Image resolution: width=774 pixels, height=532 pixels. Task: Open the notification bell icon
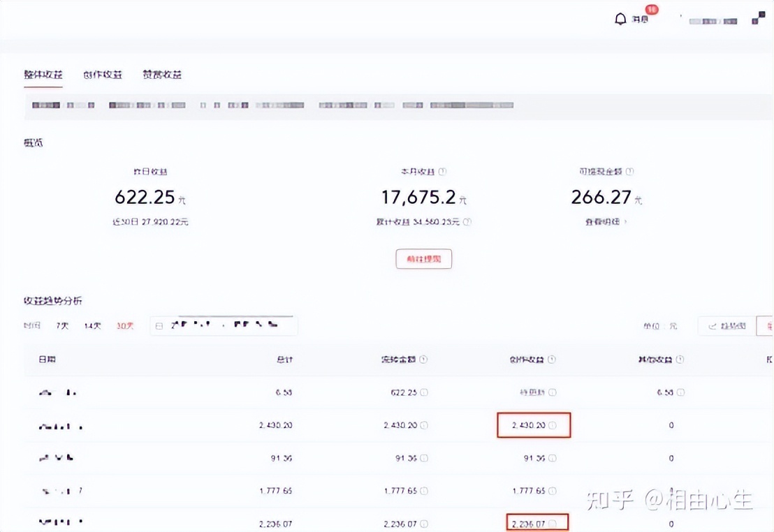[x=620, y=18]
